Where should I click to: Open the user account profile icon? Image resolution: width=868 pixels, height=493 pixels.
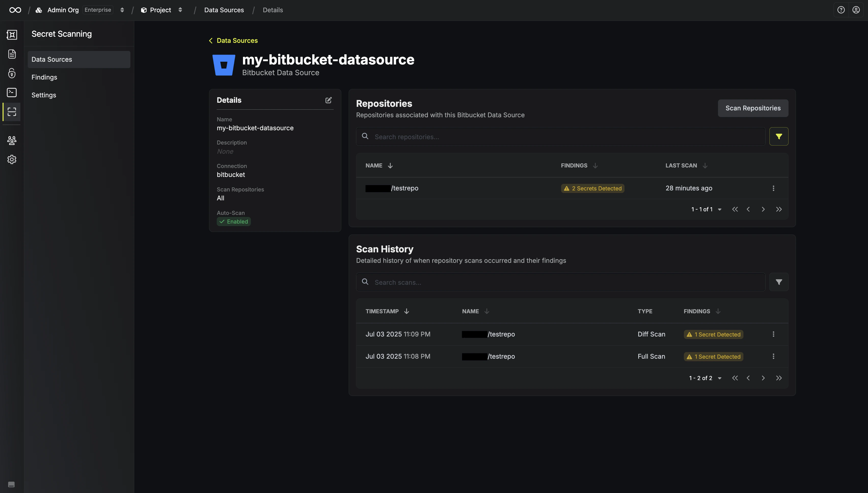tap(856, 10)
